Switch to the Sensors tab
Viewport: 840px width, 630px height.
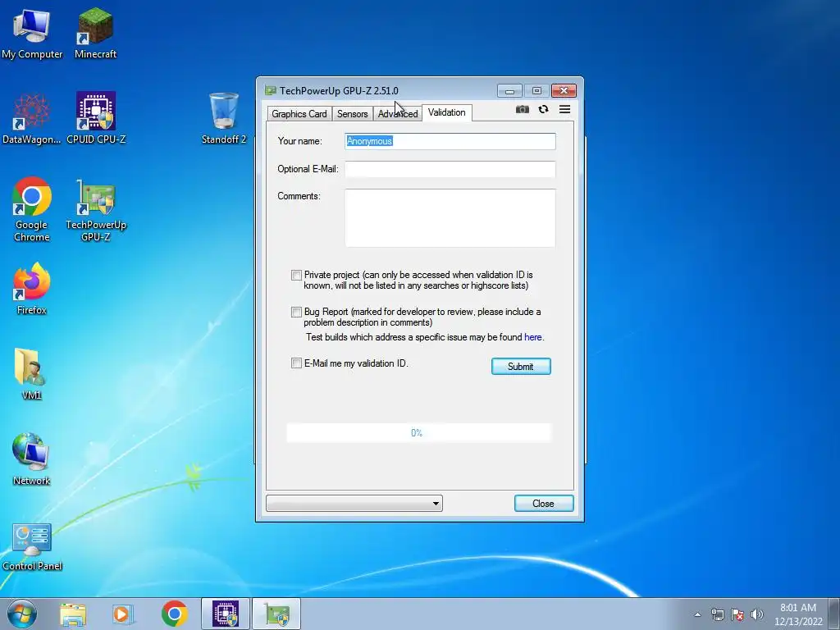click(352, 113)
